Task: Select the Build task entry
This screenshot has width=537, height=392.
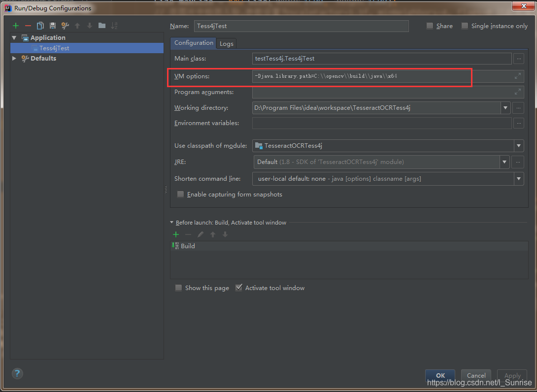Action: 349,246
